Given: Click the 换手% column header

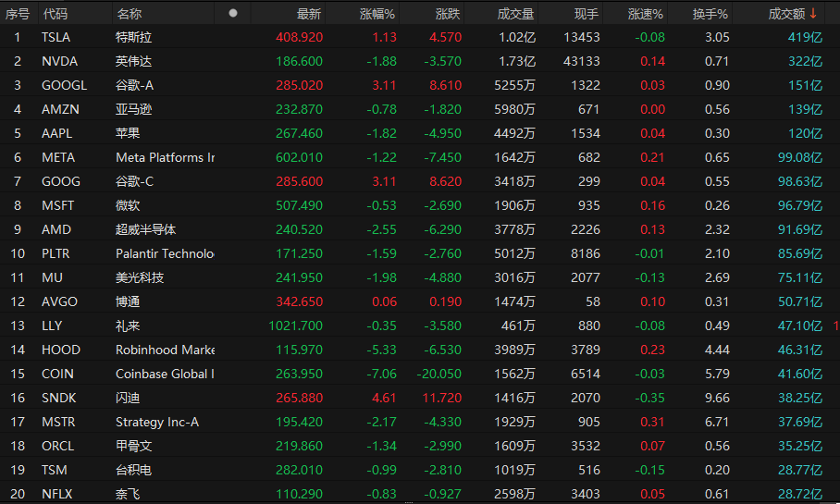Looking at the screenshot, I should point(710,14).
